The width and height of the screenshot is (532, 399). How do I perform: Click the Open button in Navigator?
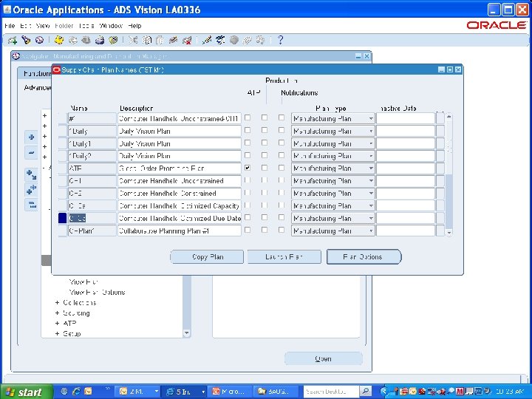coord(324,358)
